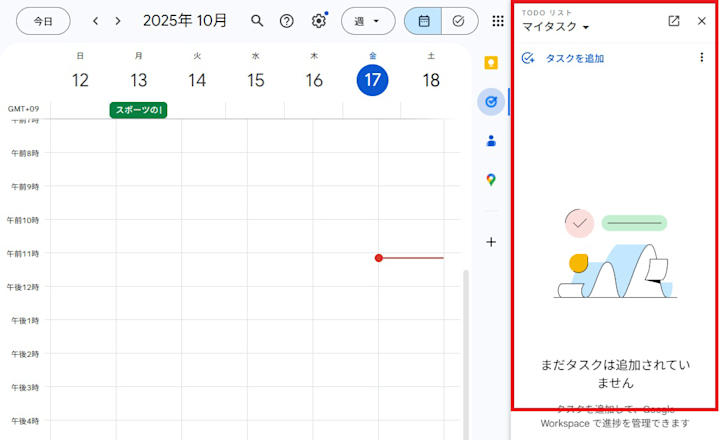
Task: Open the help question mark icon
Action: tap(287, 21)
